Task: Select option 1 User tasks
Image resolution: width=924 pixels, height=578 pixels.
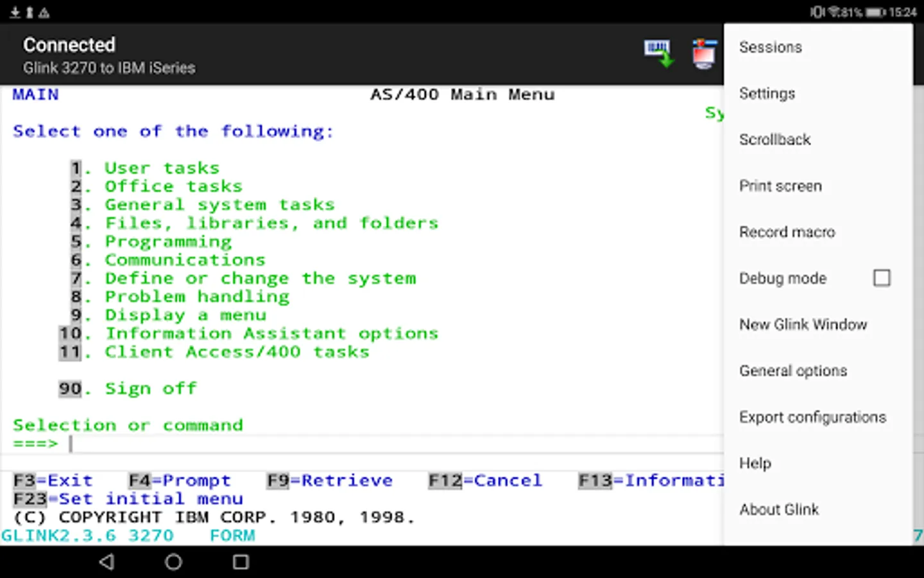Action: click(145, 168)
